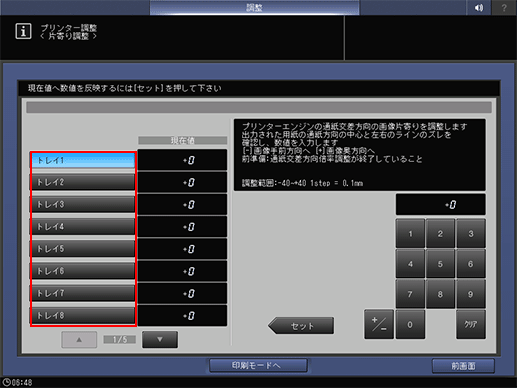517x388 pixels.
Task: Tap keypad digit 5
Action: [x=440, y=264]
